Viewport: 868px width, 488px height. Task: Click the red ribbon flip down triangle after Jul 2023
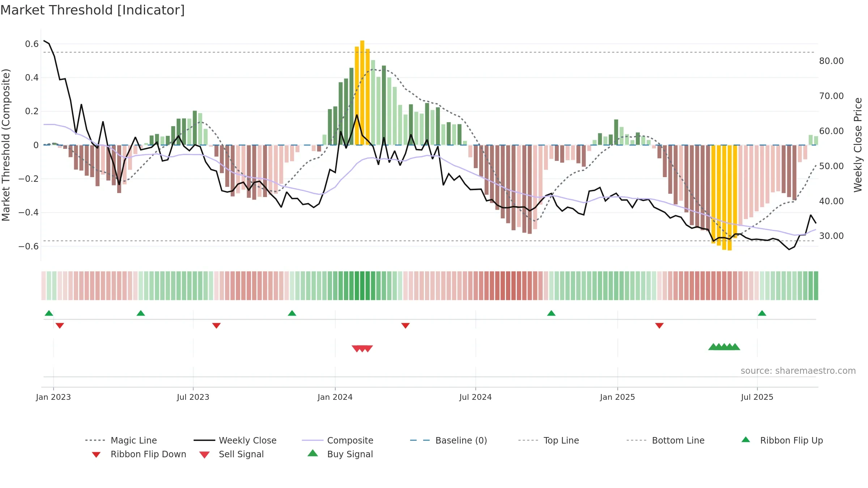click(x=216, y=326)
